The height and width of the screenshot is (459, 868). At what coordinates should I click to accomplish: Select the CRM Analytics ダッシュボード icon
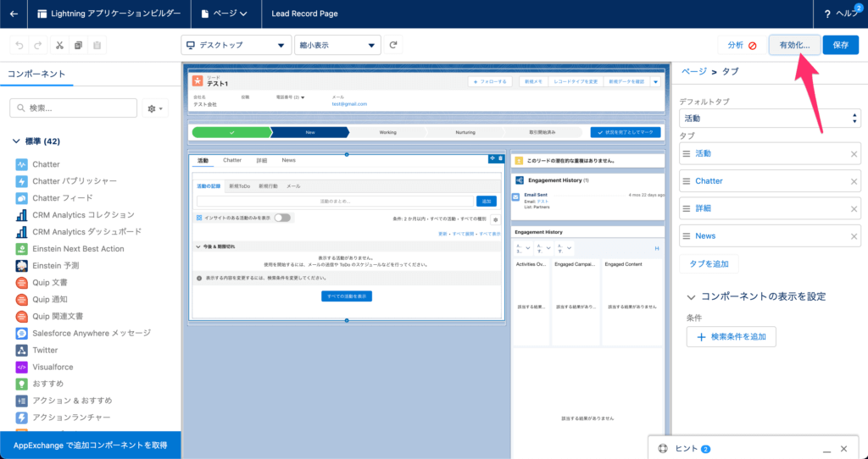[21, 232]
